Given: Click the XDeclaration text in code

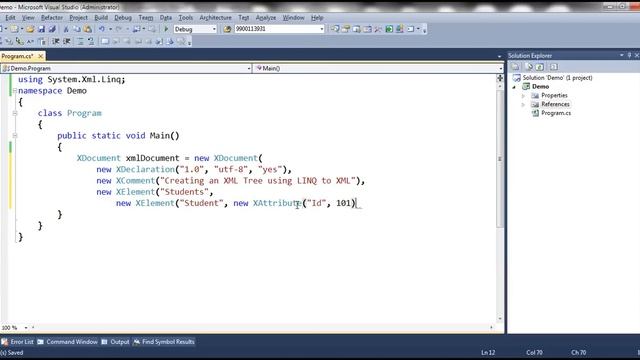Looking at the screenshot, I should pos(145,169).
